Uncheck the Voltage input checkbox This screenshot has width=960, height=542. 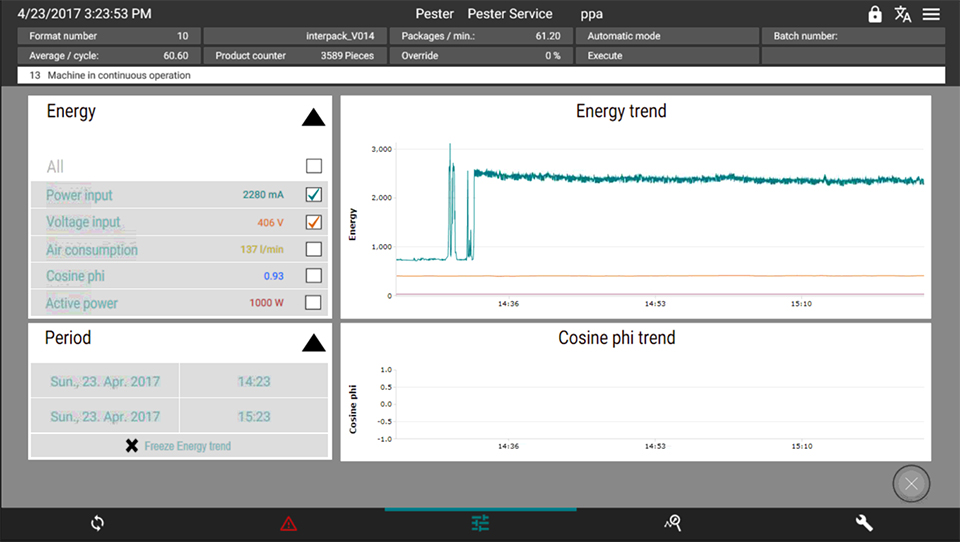click(x=314, y=222)
